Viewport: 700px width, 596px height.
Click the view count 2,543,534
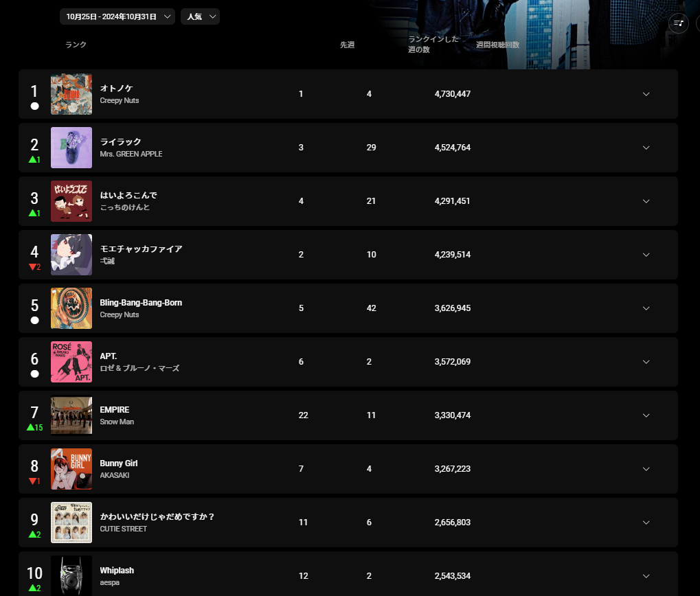pyautogui.click(x=453, y=576)
